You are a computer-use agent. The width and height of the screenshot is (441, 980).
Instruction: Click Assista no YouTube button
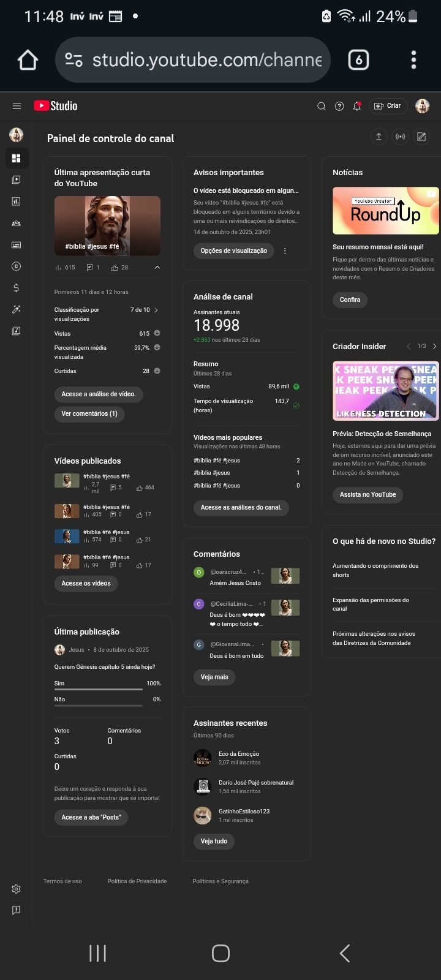pos(367,494)
